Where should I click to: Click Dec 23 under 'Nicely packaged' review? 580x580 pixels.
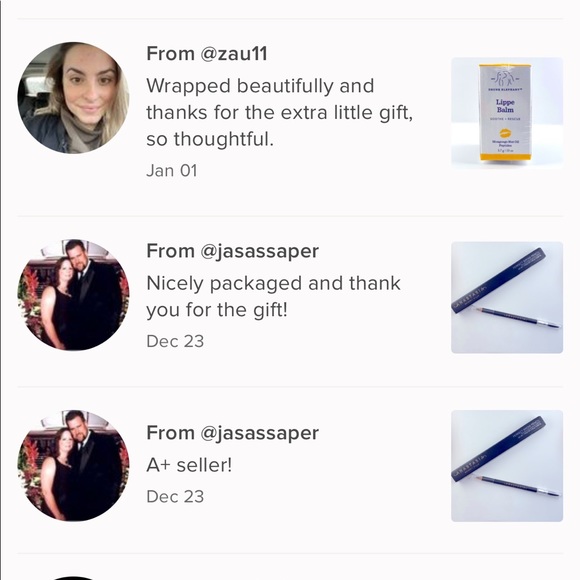click(x=175, y=341)
